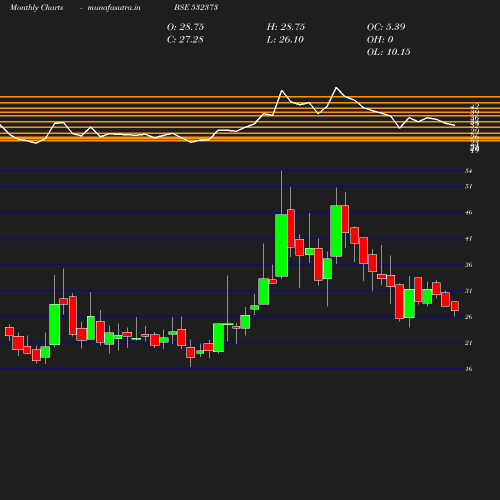This screenshot has width=500, height=500.
Task: Click the price axis label 16
Action: point(469,369)
